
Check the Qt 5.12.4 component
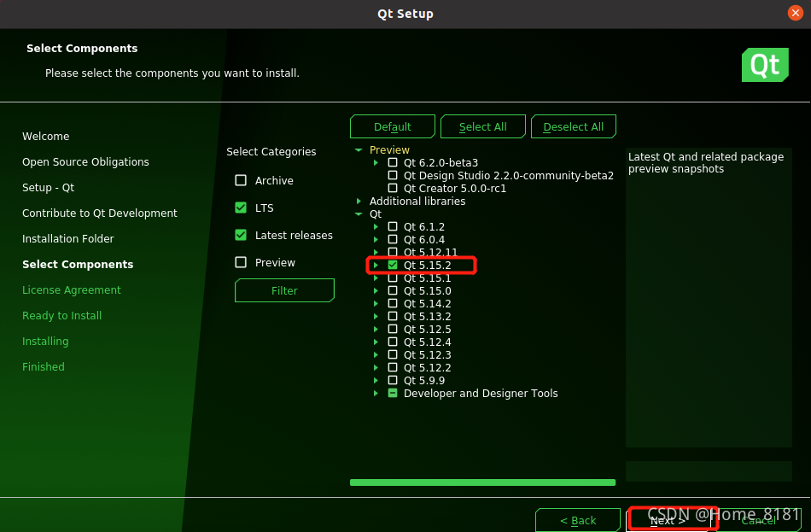coord(393,342)
